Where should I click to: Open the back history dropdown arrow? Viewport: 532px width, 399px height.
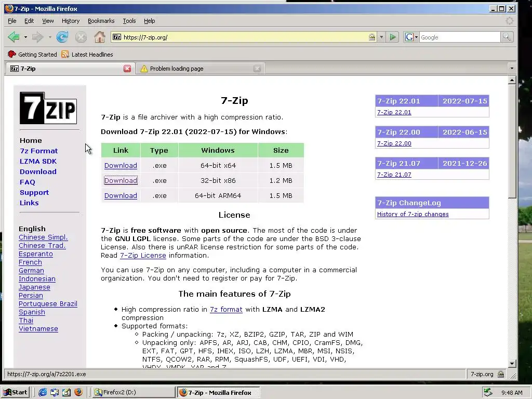25,37
